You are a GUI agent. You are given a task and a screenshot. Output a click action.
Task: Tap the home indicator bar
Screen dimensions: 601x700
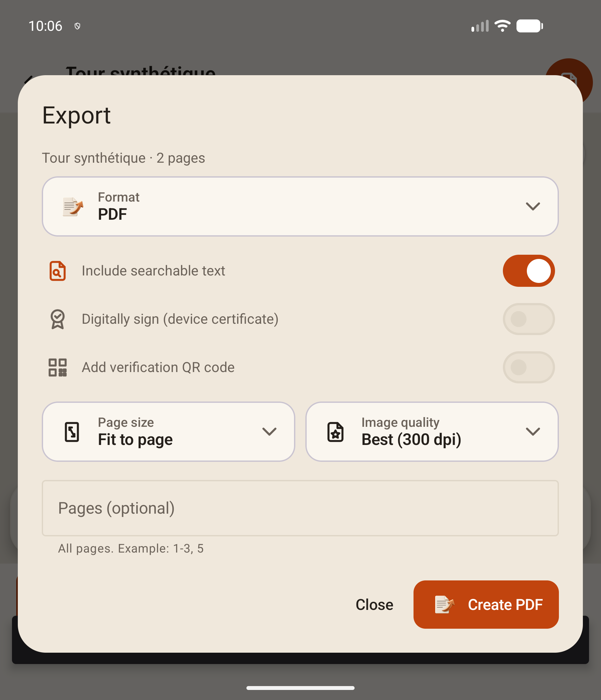300,688
